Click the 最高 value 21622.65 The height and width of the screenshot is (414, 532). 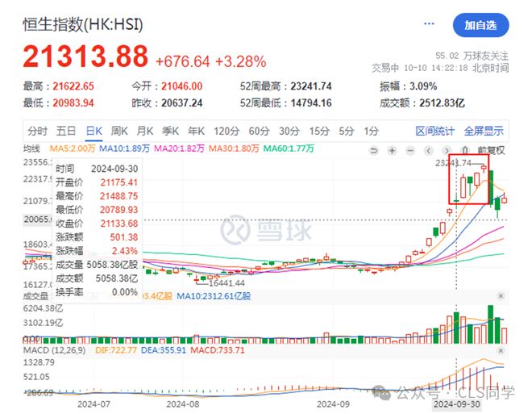click(73, 86)
